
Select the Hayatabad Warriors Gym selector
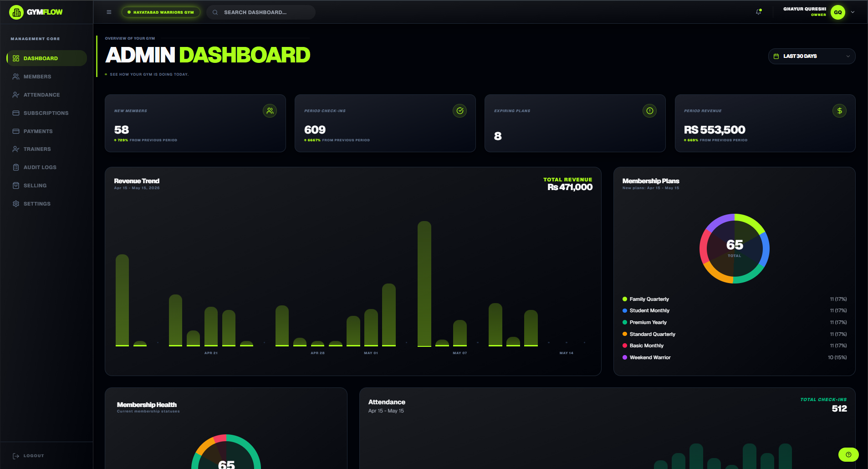pyautogui.click(x=161, y=12)
